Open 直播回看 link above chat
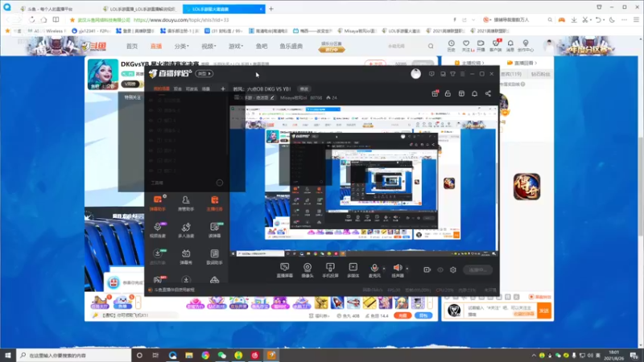Screen dimensions: 644x362 coord(522,63)
